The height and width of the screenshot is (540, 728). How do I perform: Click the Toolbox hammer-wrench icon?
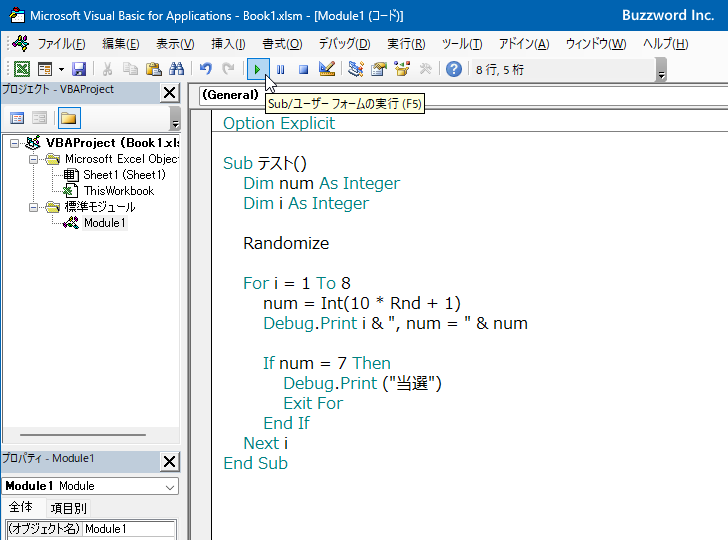point(425,70)
